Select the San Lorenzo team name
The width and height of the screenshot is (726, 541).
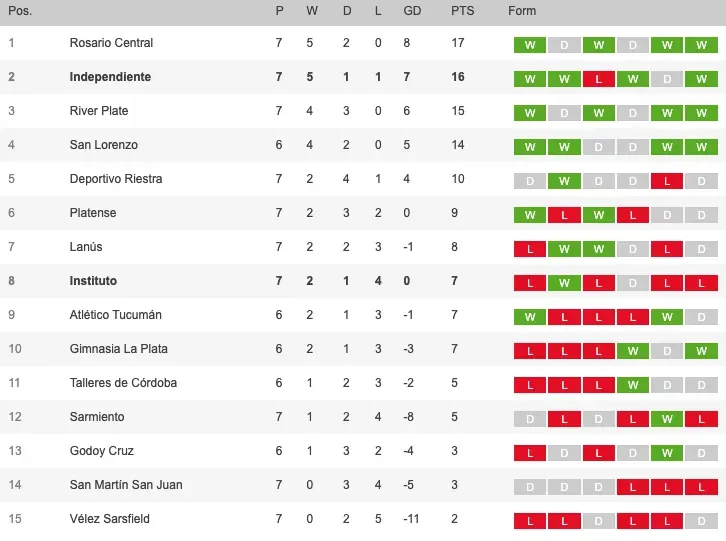tap(104, 145)
